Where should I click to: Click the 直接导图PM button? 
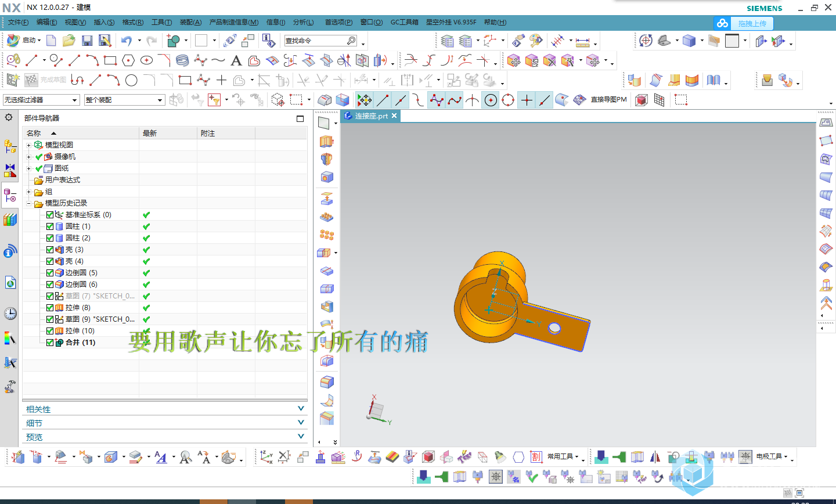pos(608,100)
